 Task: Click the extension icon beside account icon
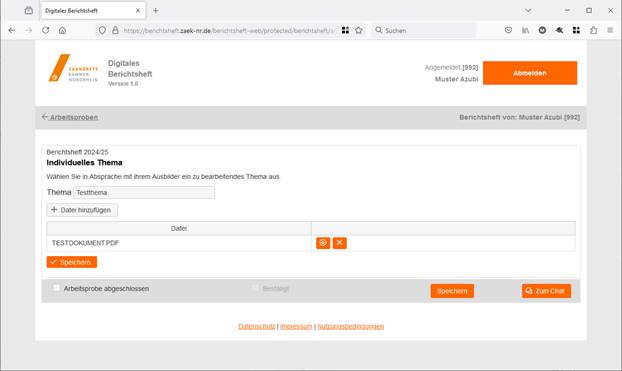coord(559,30)
